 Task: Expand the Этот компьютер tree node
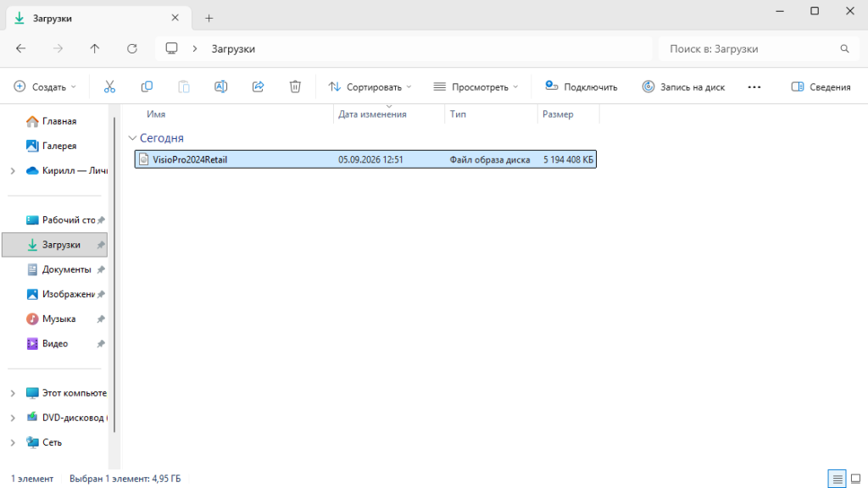tap(13, 393)
